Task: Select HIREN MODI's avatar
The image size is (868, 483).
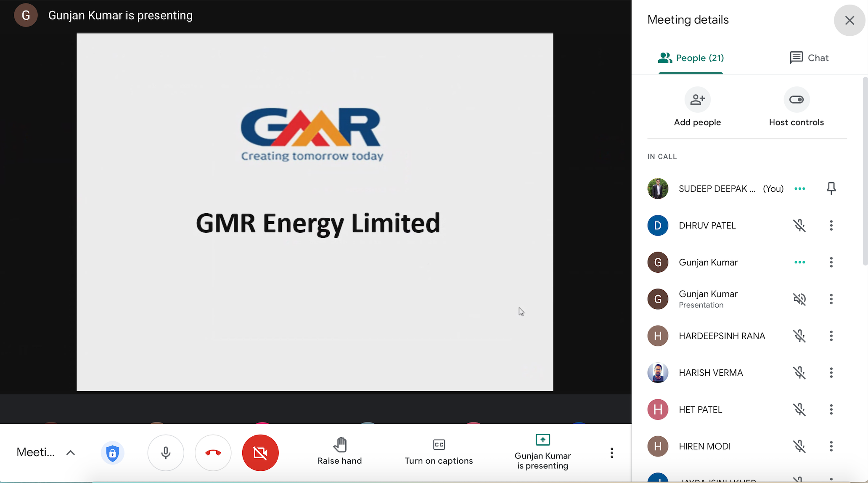Action: pos(658,446)
